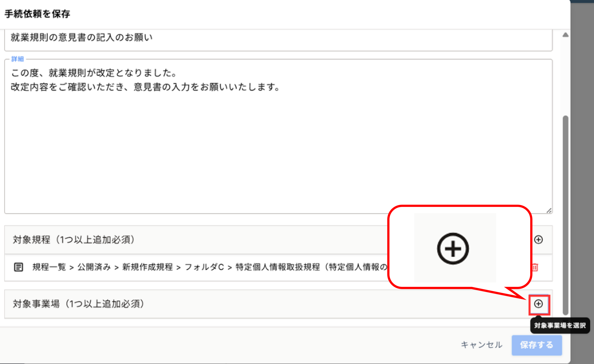This screenshot has width=594, height=364.
Task: Click the document icon beside 規程一覧
Action: (x=19, y=267)
